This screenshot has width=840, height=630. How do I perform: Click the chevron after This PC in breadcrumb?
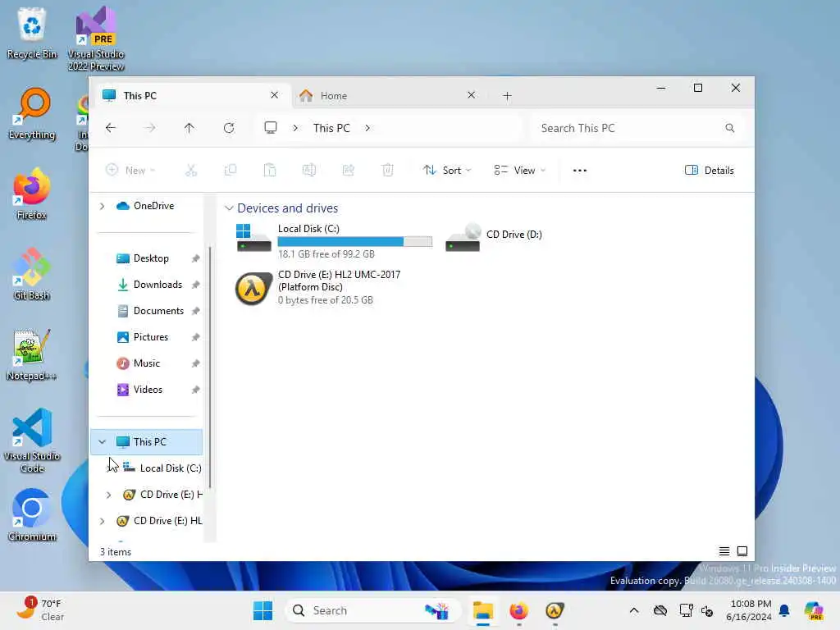367,128
